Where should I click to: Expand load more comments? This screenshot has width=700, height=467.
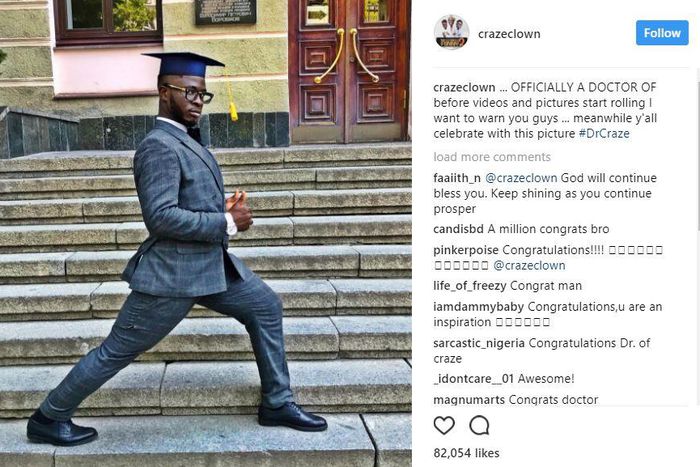(492, 157)
